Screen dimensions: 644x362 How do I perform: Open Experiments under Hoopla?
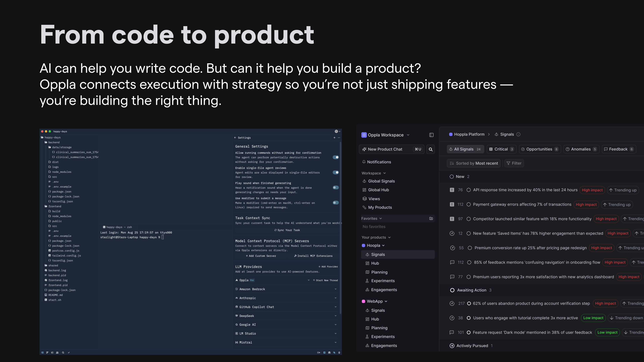(380, 281)
